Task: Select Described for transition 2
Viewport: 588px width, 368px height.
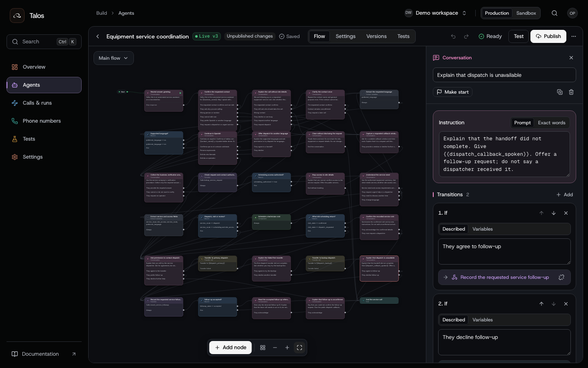Action: coord(454,320)
